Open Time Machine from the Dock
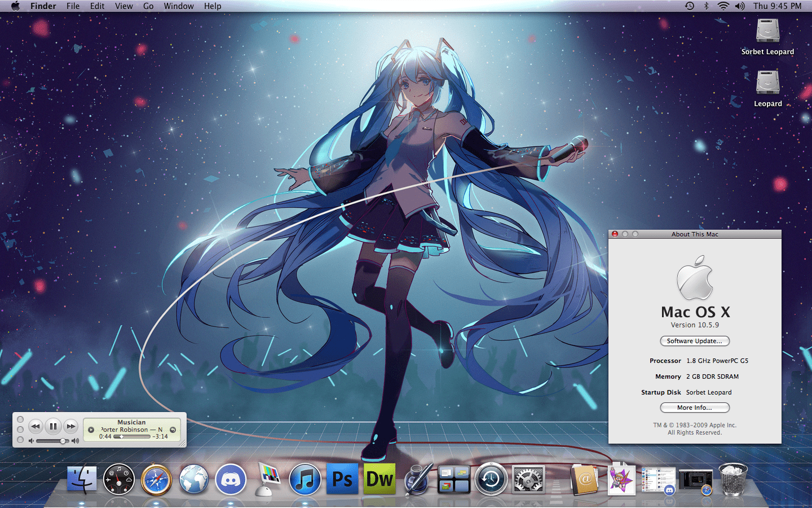Viewport: 812px width, 508px height. (x=491, y=479)
